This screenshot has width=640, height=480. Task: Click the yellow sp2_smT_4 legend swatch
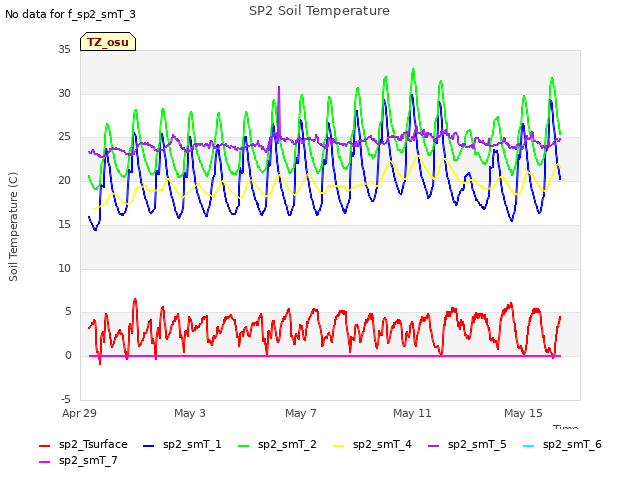(339, 446)
